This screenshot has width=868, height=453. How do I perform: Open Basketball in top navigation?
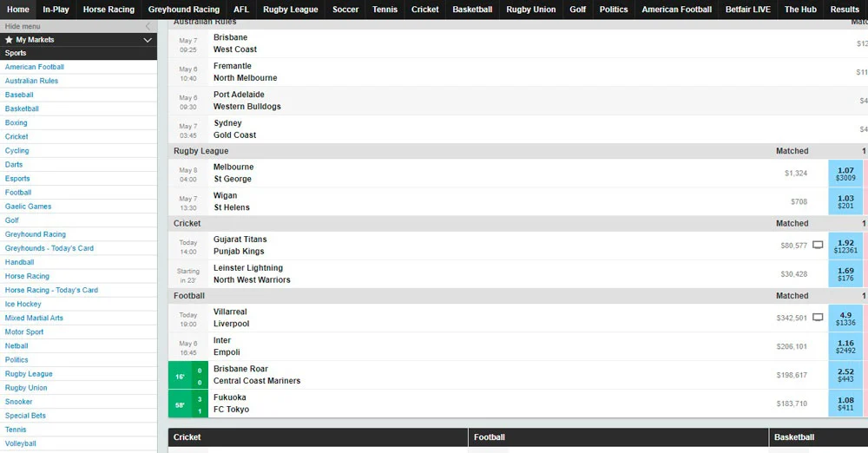[x=472, y=10]
